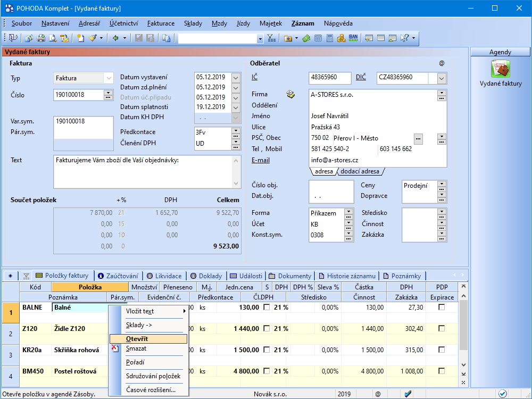
Task: Open the toolbar search combo box dropdown arrow
Action: coord(260,39)
